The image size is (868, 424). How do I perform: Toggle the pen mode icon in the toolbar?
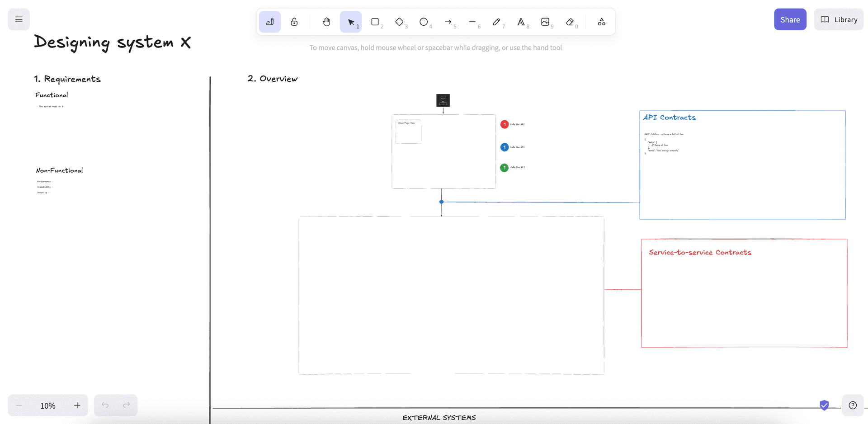(x=270, y=22)
